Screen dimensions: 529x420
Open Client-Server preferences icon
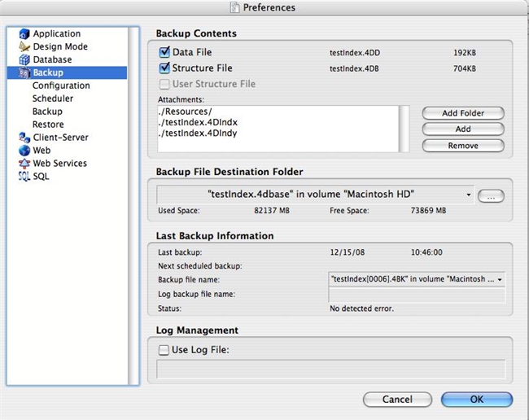click(x=24, y=138)
